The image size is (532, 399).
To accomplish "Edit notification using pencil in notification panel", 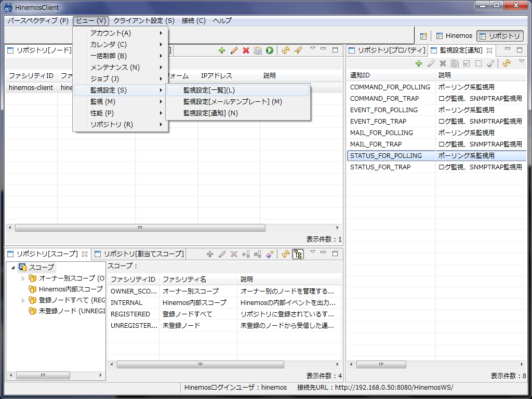I will click(x=431, y=63).
